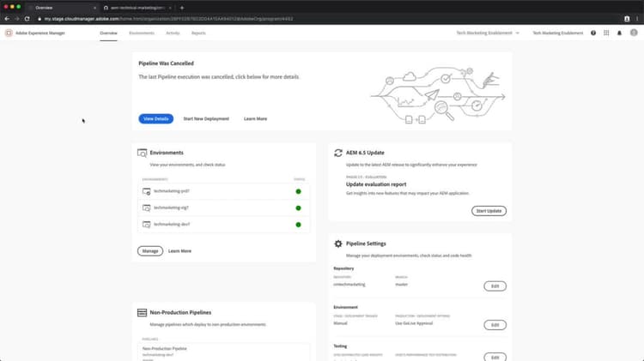644x361 pixels.
Task: Click the browser profile icon in toolbar
Action: 627,19
